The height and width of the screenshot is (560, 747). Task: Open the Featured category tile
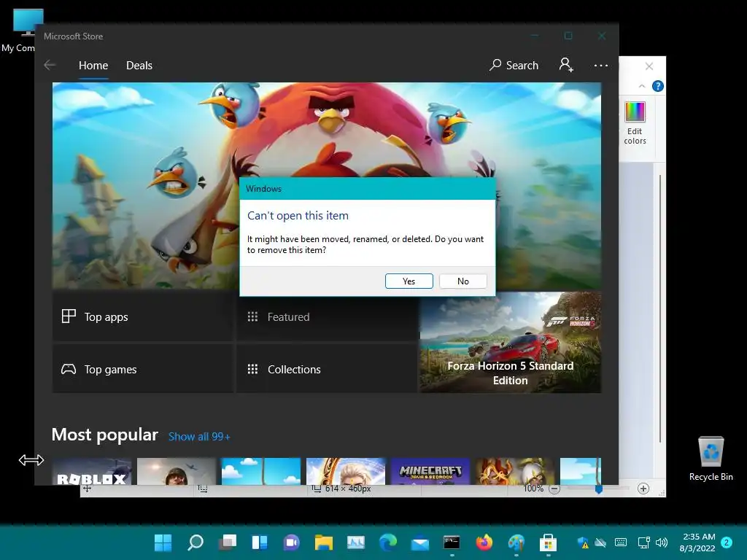(x=328, y=316)
